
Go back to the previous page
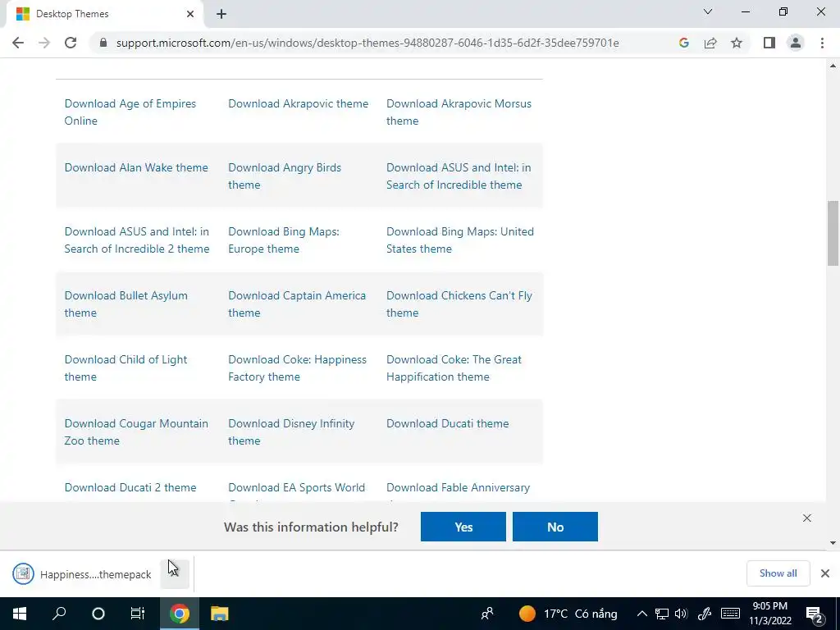point(18,43)
